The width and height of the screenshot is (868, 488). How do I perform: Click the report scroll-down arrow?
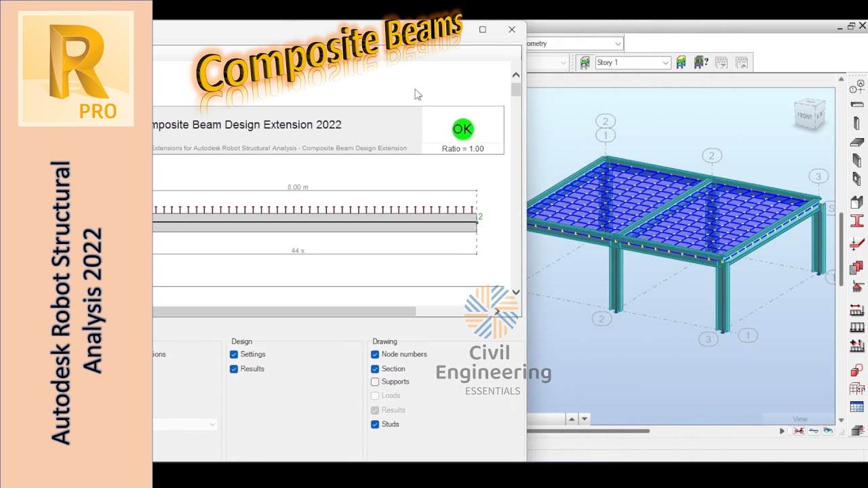[x=516, y=292]
